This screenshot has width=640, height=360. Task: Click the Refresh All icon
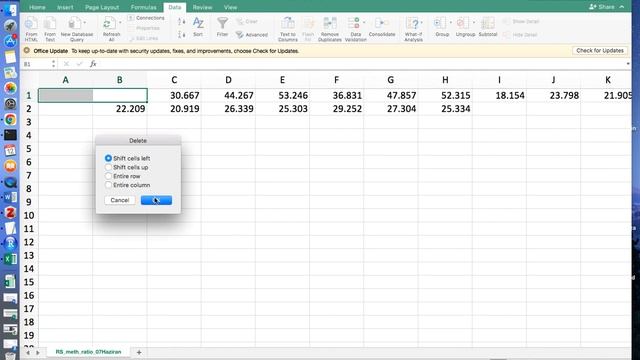click(x=108, y=24)
